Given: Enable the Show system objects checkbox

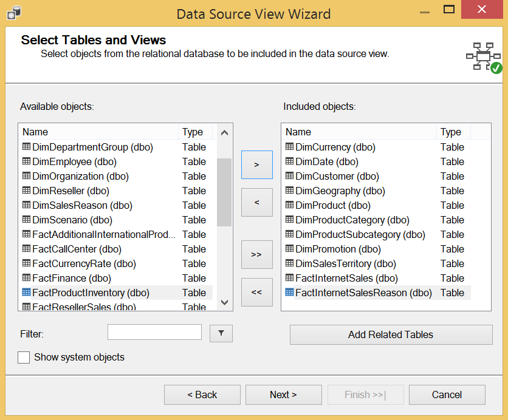Looking at the screenshot, I should pos(24,357).
